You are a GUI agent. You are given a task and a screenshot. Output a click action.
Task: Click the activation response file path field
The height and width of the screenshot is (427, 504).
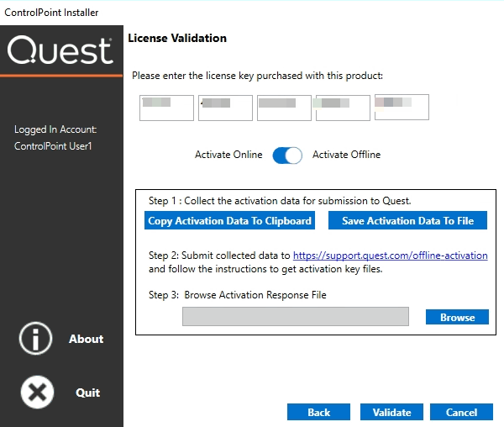click(295, 316)
